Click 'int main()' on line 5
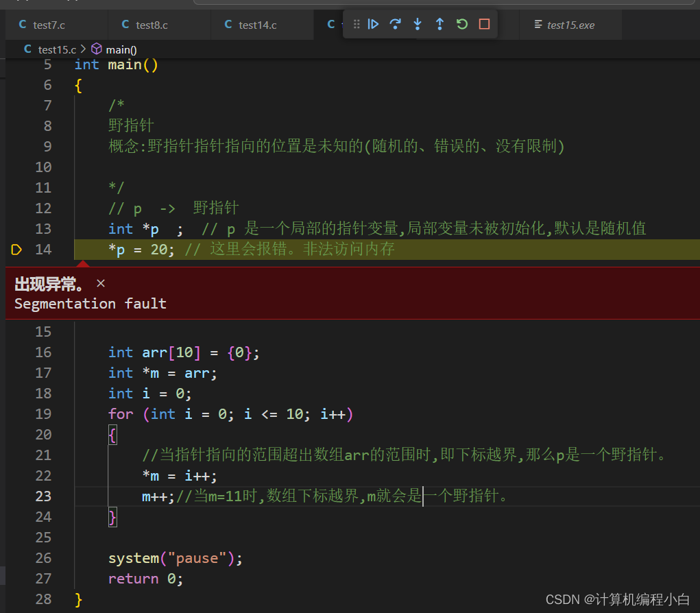The width and height of the screenshot is (700, 613). [116, 64]
